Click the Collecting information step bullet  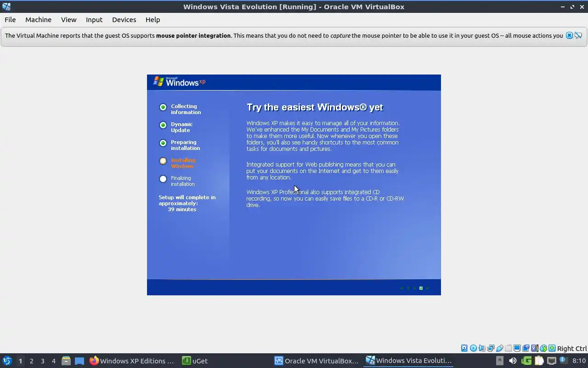[x=163, y=107]
